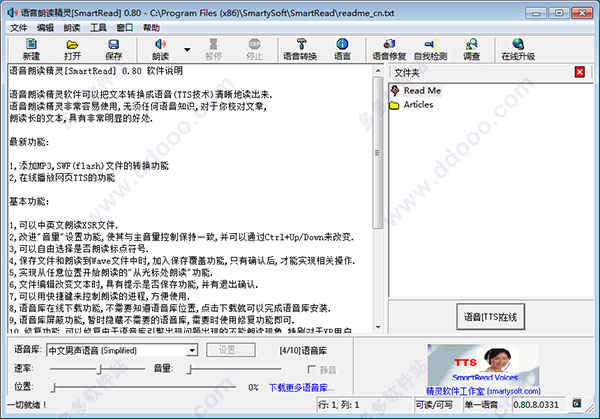Image resolution: width=600 pixels, height=419 pixels.
Task: Click the 文件夹 panel header
Action: click(x=406, y=72)
